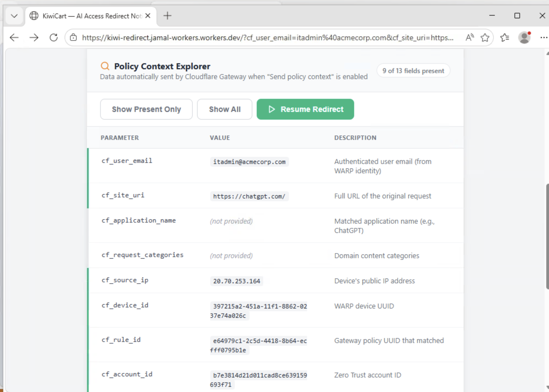The width and height of the screenshot is (549, 392).
Task: Click the Device's public IP address description
Action: pyautogui.click(x=374, y=281)
